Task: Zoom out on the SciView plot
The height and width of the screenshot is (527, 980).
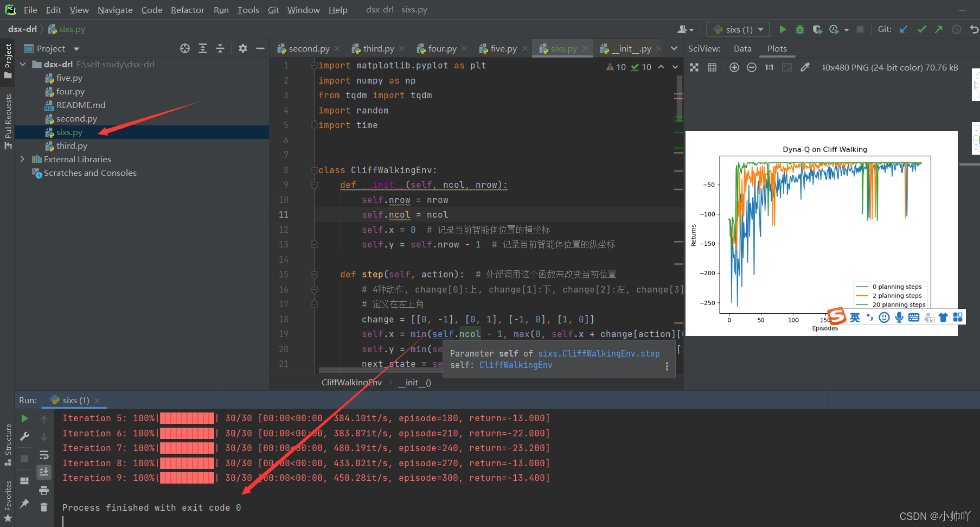Action: (752, 67)
